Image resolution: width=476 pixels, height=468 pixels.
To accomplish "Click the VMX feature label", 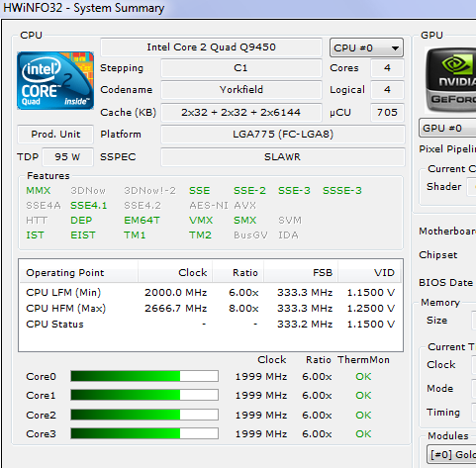I will point(201,221).
